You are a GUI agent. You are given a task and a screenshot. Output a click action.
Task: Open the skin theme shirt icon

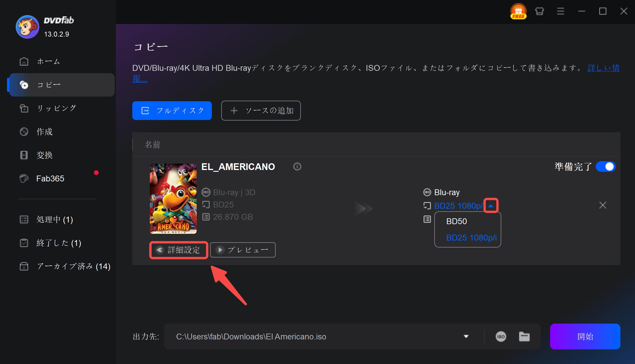(x=539, y=11)
